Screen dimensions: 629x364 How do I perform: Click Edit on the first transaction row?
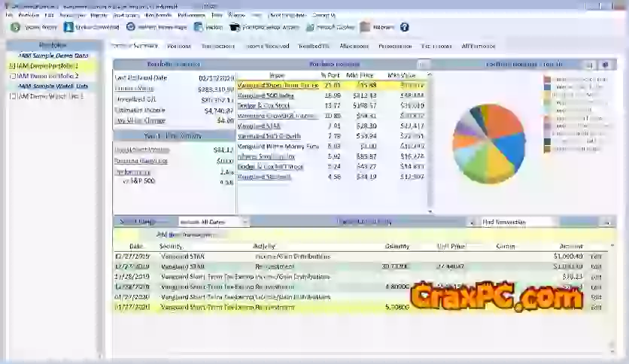coord(597,256)
